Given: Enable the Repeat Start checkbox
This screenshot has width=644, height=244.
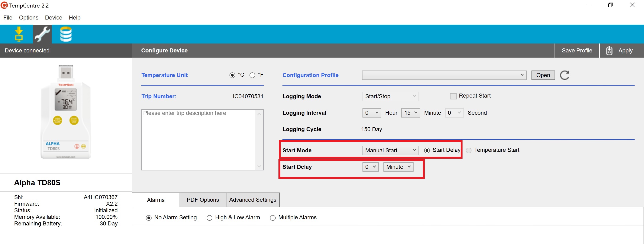Looking at the screenshot, I should point(453,96).
